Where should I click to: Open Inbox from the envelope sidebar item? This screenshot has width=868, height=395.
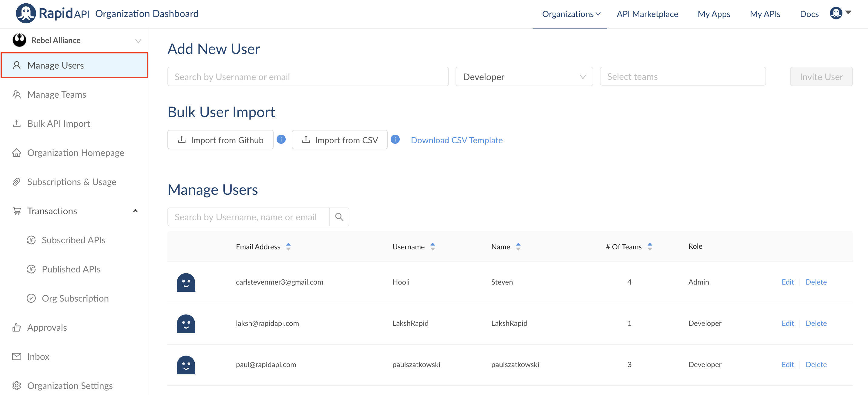pyautogui.click(x=38, y=356)
